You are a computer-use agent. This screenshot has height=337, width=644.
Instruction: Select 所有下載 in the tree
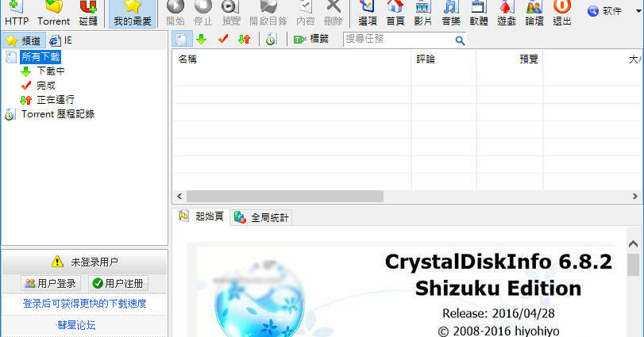40,57
